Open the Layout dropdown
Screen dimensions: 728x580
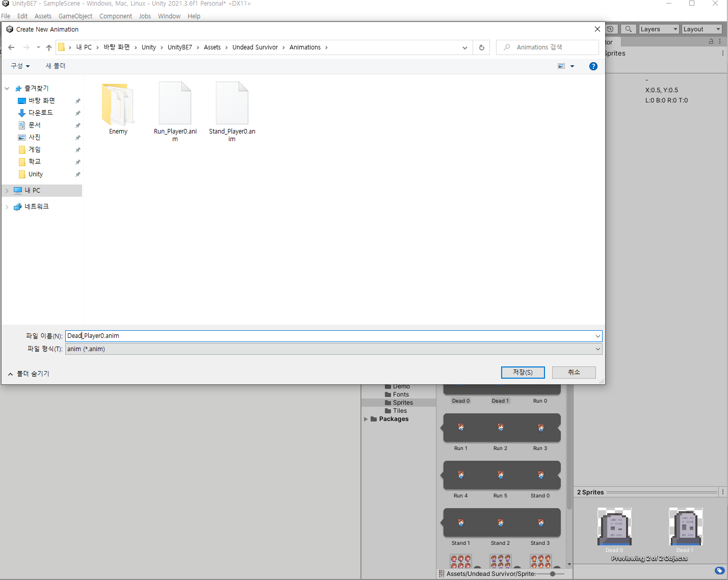[702, 29]
